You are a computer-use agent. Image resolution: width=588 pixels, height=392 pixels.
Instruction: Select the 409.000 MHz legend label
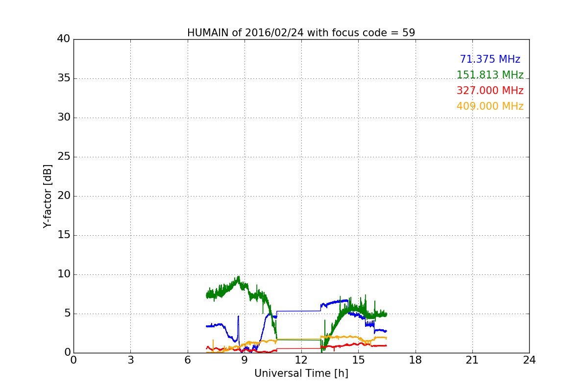pyautogui.click(x=490, y=106)
